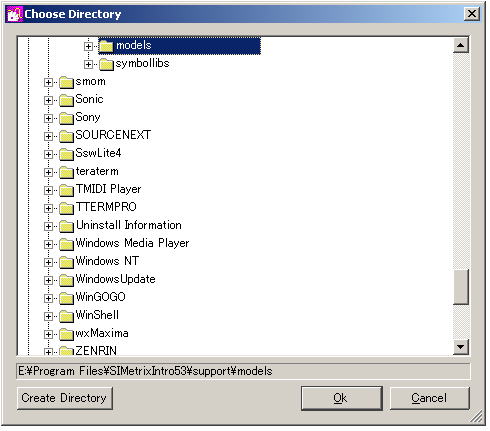Click the Windows Media Player folder icon
Image resolution: width=490 pixels, height=431 pixels.
pyautogui.click(x=66, y=244)
